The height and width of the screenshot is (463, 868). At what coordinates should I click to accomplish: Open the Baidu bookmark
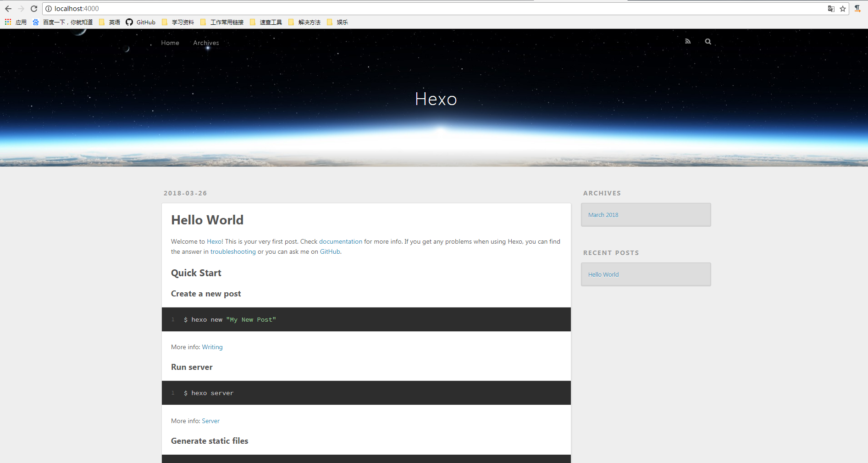(x=62, y=22)
